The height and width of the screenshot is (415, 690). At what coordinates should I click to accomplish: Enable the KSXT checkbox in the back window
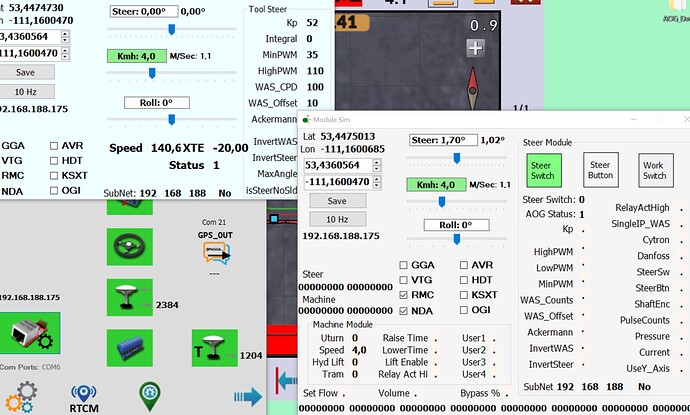click(x=54, y=176)
